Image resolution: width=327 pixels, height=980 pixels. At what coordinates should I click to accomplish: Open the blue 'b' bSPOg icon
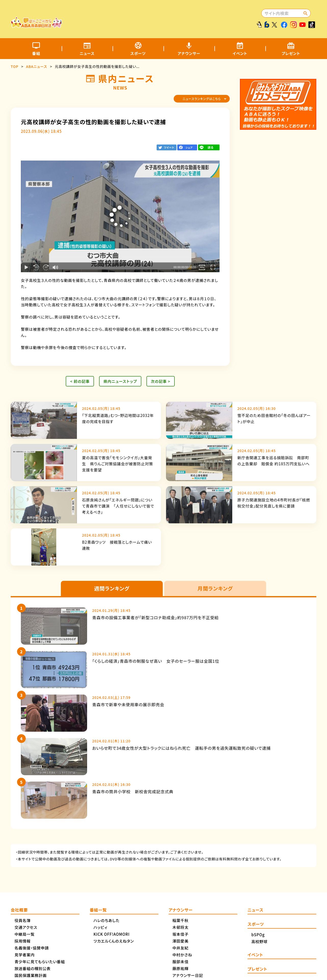(x=266, y=25)
